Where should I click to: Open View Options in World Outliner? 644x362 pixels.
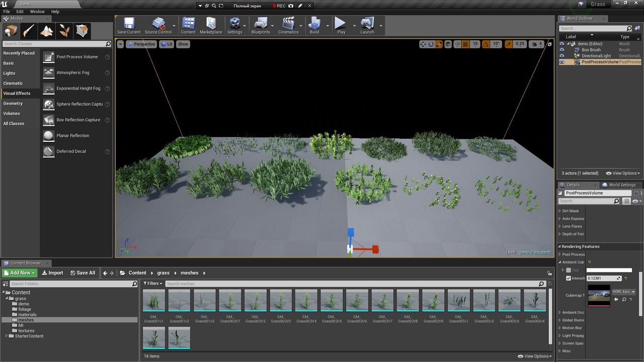pos(623,173)
